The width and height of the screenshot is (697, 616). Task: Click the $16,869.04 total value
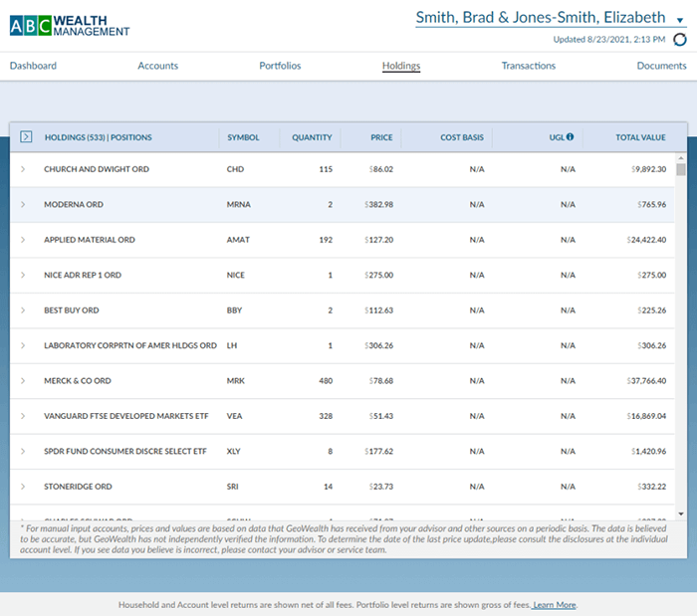point(646,416)
